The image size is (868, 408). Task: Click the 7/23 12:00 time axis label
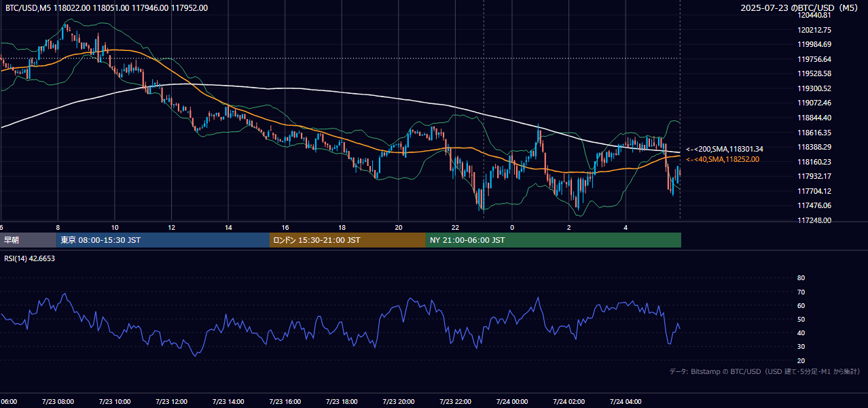[172, 402]
